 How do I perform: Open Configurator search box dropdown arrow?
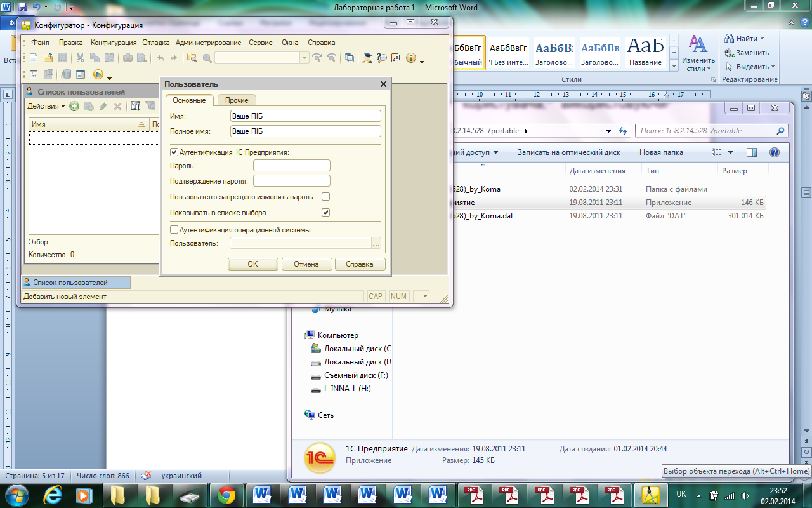pyautogui.click(x=304, y=58)
